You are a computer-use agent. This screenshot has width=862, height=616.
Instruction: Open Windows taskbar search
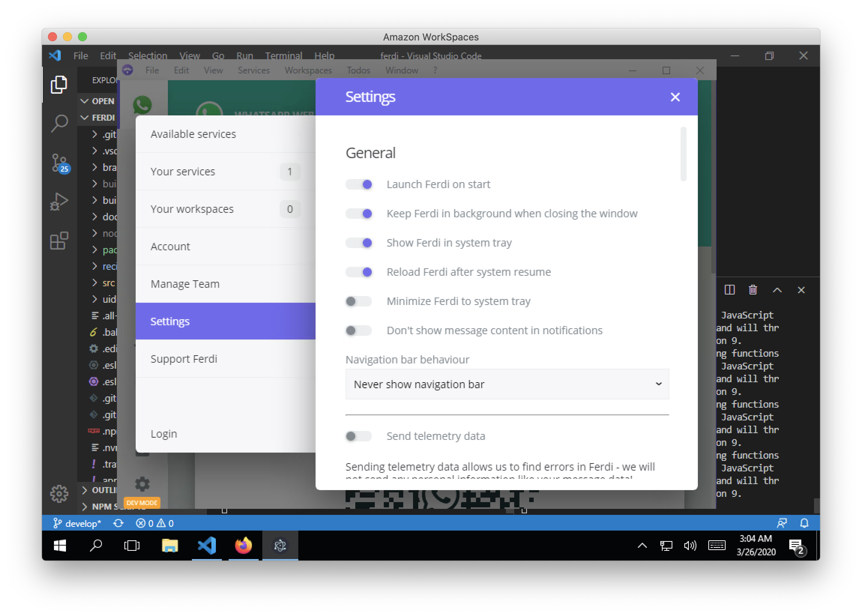(96, 546)
